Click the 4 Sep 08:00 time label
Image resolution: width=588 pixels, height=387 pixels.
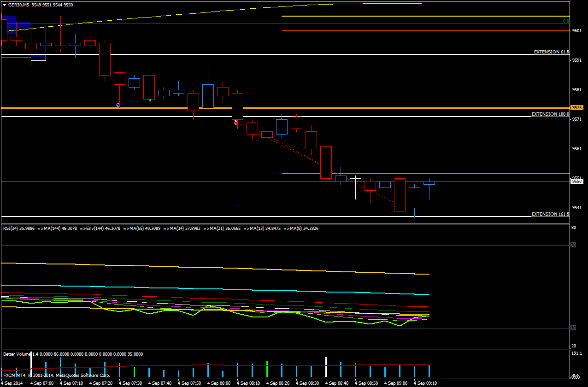coord(218,383)
